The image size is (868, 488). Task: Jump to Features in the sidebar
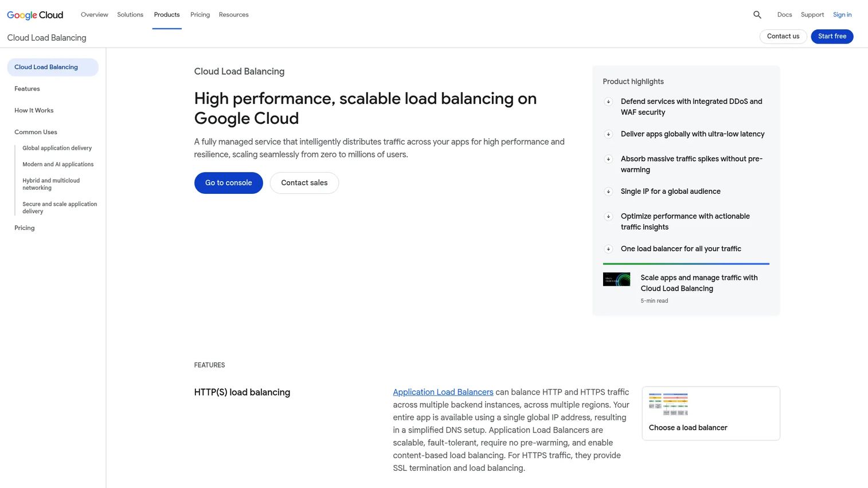pos(27,89)
